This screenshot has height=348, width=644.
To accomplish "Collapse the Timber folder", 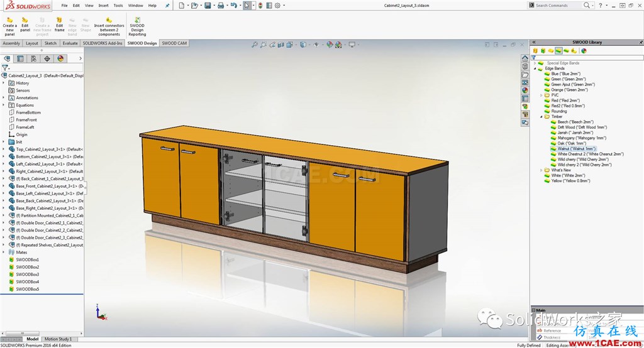I will [x=541, y=117].
